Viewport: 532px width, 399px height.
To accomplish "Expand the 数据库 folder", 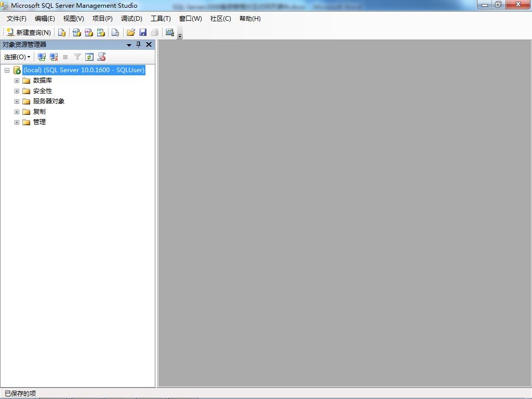I will [17, 81].
